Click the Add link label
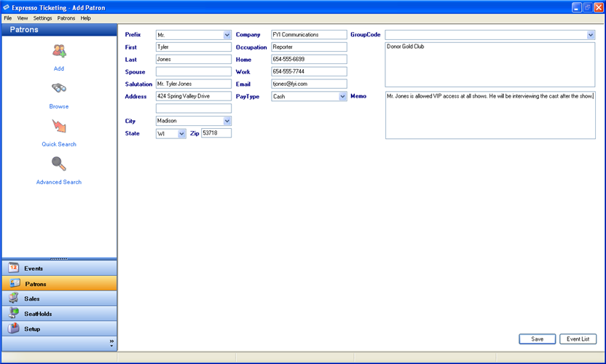 click(x=59, y=68)
